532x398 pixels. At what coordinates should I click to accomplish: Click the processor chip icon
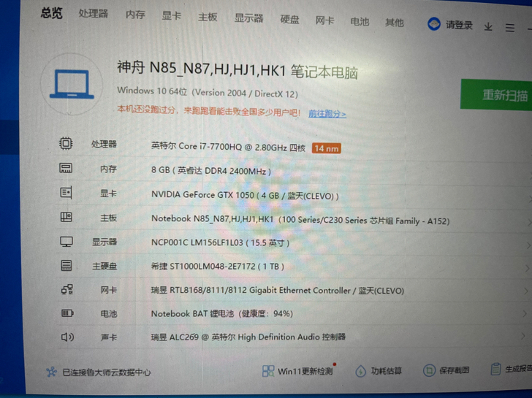click(66, 143)
